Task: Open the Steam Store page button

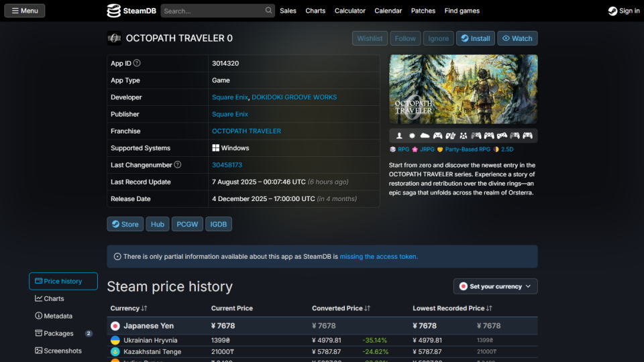Action: [125, 224]
